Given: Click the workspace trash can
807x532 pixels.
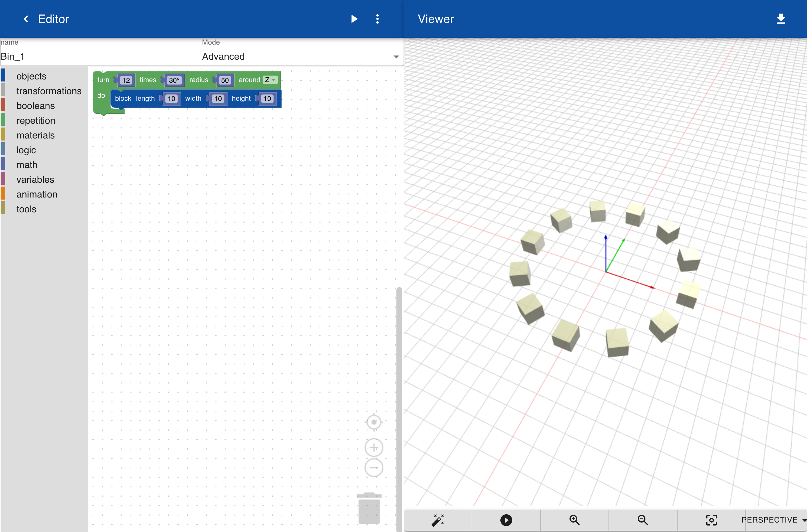Looking at the screenshot, I should pyautogui.click(x=369, y=508).
